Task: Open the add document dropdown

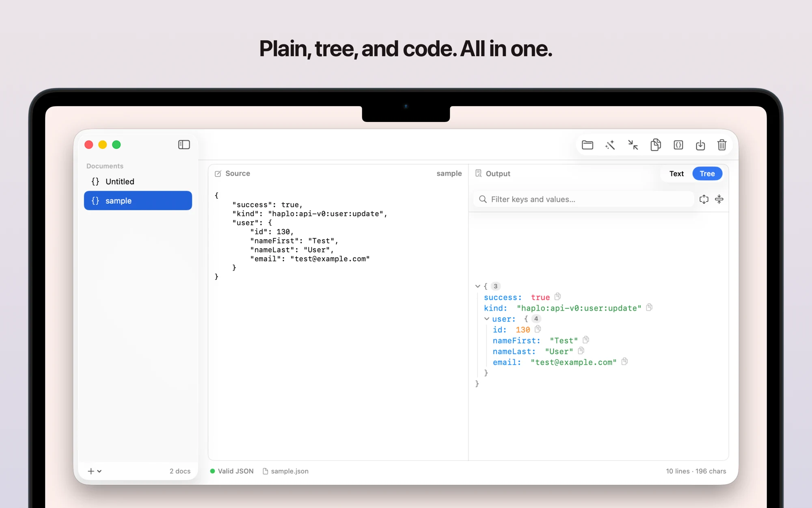Action: click(95, 471)
